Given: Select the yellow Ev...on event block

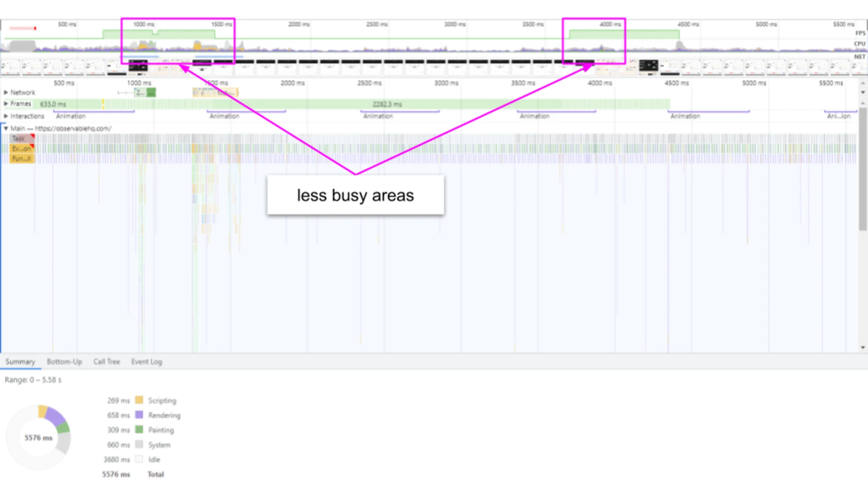Looking at the screenshot, I should click(22, 149).
